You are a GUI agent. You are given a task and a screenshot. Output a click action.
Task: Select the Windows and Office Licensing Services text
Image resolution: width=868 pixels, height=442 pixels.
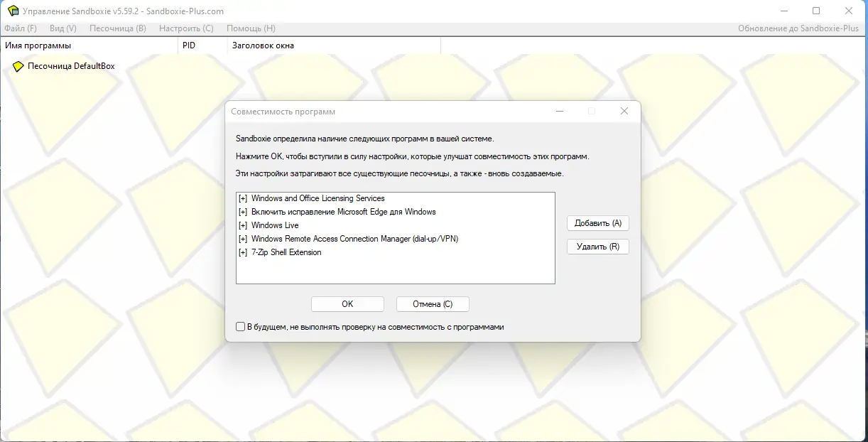point(318,199)
